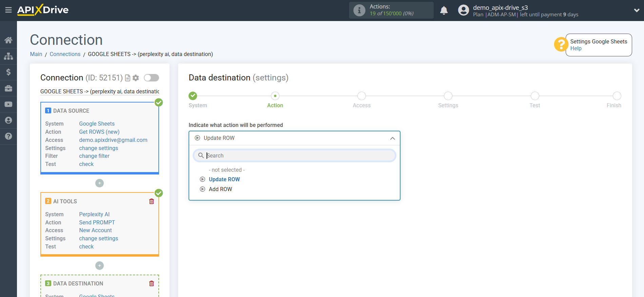Open billing dollar sidebar icon
644x297 pixels.
tap(8, 72)
